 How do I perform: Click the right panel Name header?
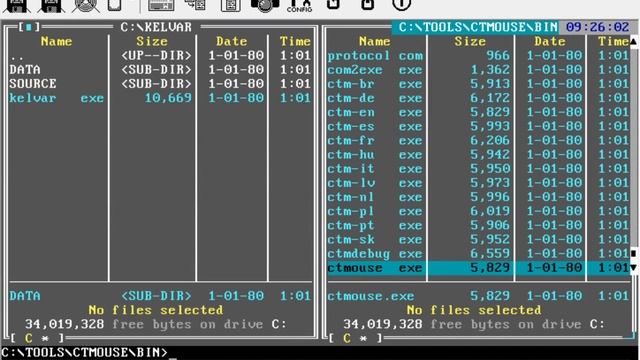tap(374, 41)
